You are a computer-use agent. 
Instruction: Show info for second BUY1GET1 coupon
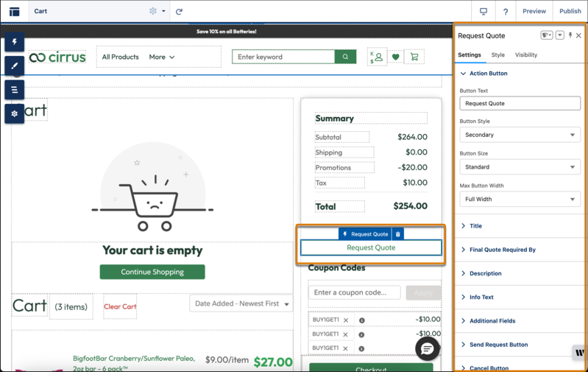(361, 334)
